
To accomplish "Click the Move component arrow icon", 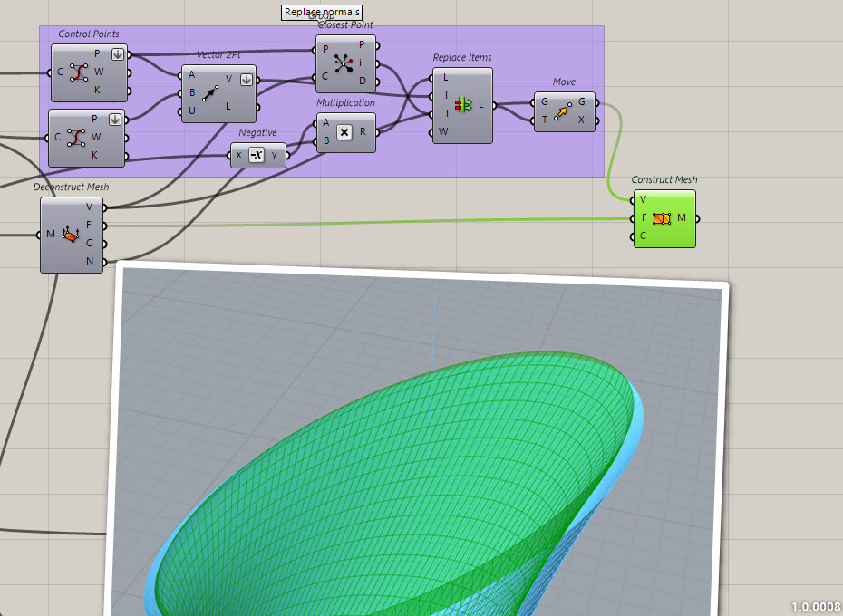I will click(x=564, y=112).
